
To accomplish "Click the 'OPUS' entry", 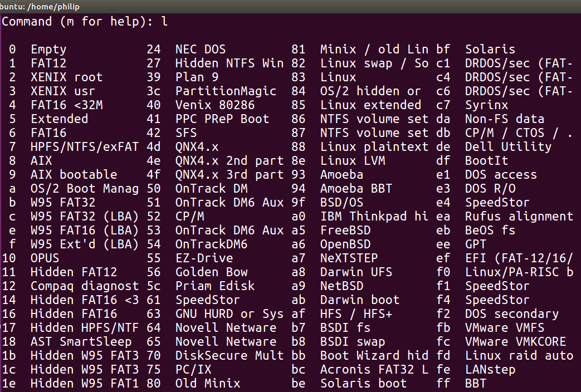I will 45,258.
